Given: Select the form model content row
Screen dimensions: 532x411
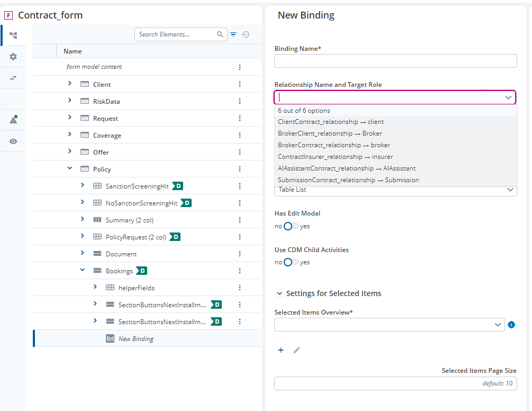Looking at the screenshot, I should 147,67.
